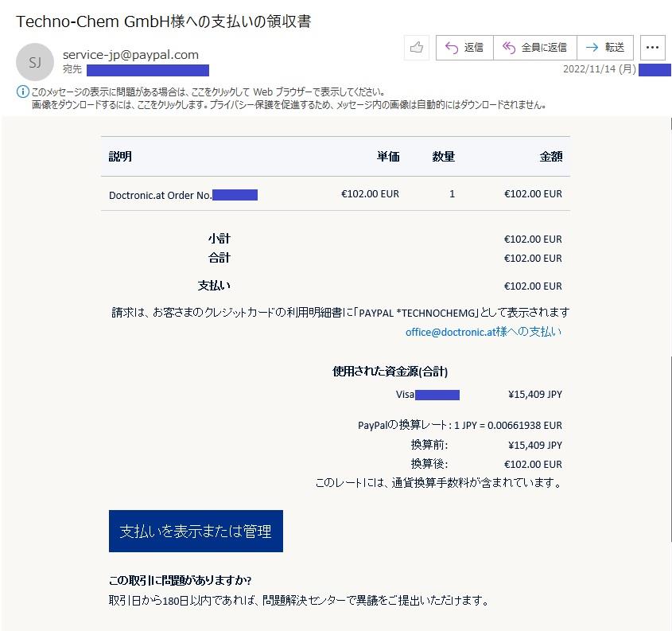Click the message body scrollbar
The width and height of the screenshot is (672, 631).
(670, 450)
